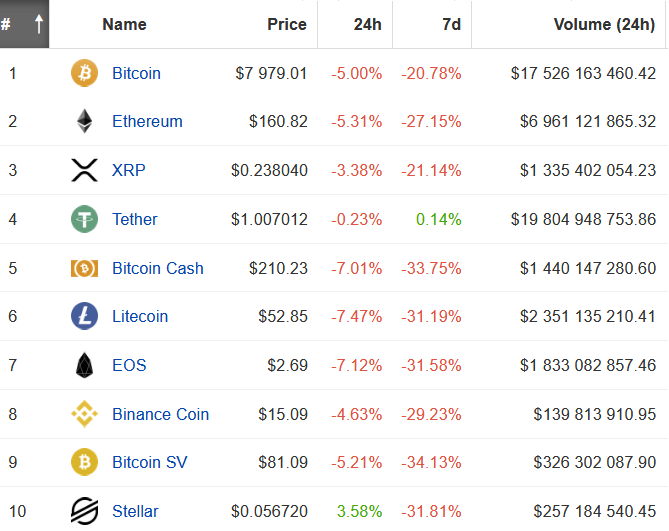Viewport: 669px width, 531px height.
Task: Sort by Volume (24h) column header
Action: 604,24
